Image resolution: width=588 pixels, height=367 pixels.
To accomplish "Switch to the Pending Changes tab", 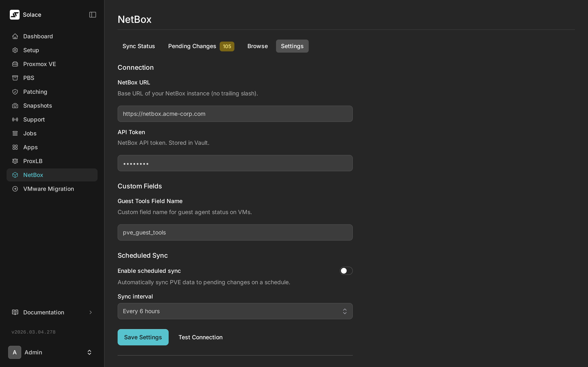I will [x=192, y=46].
